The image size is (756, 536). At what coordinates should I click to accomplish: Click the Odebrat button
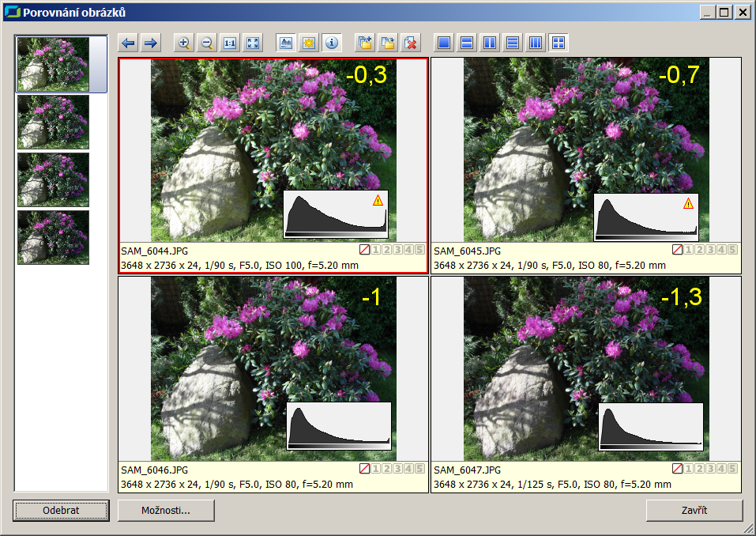61,511
